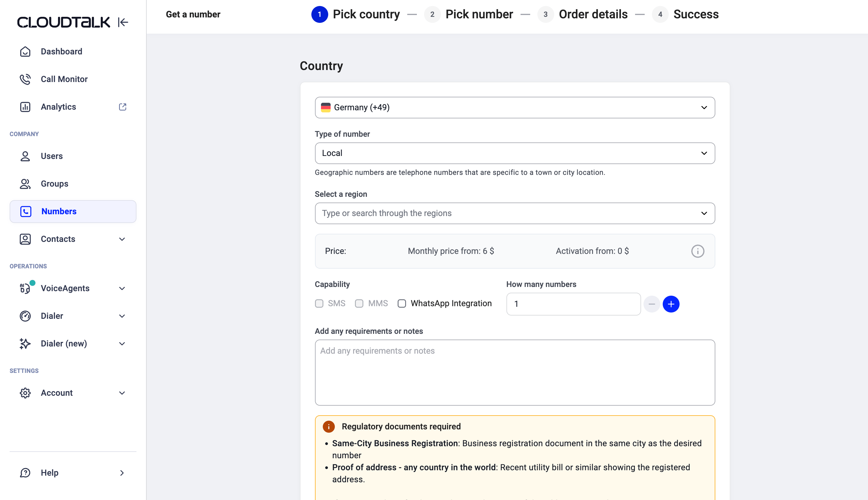The image size is (868, 500).
Task: Select the Call Monitor label in the sidebar
Action: pos(64,79)
